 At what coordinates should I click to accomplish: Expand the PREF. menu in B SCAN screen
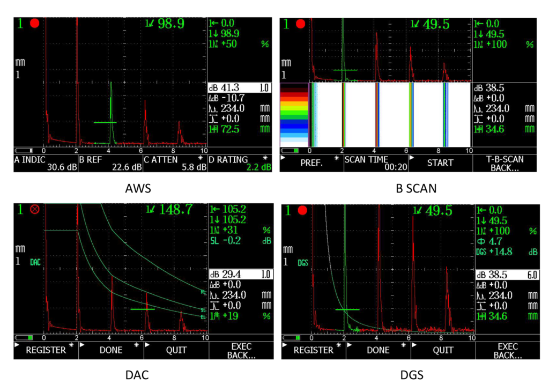coord(311,163)
